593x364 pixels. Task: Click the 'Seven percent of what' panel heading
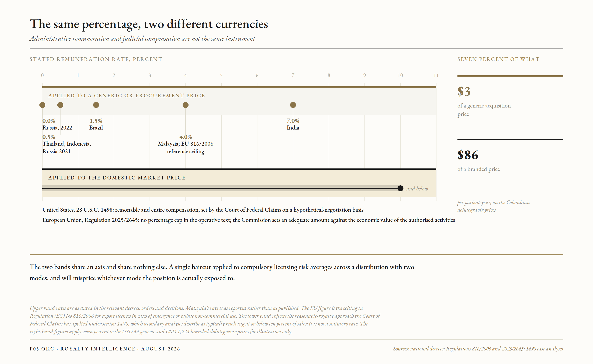(x=498, y=59)
